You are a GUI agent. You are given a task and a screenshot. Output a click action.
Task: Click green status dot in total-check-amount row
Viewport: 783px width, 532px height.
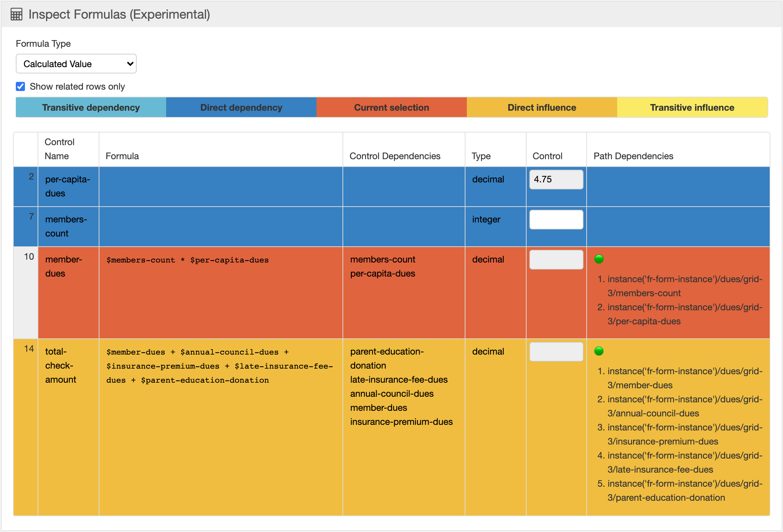coord(599,351)
